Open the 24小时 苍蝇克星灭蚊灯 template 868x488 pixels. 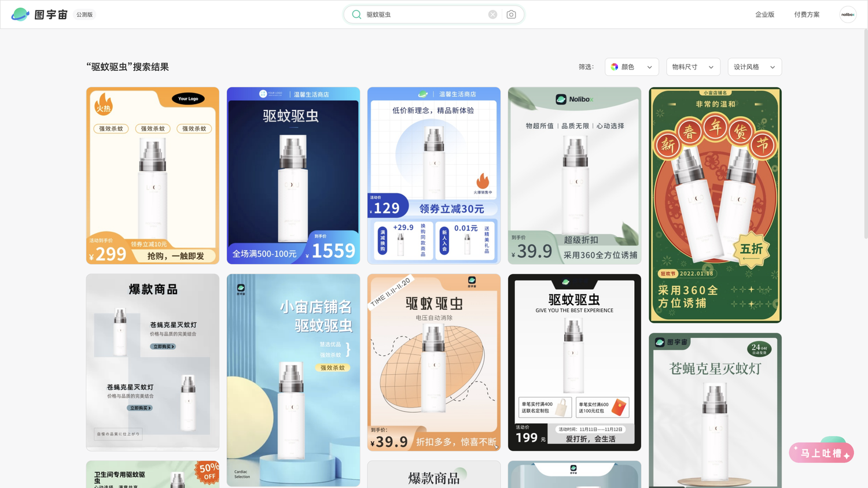(x=715, y=411)
